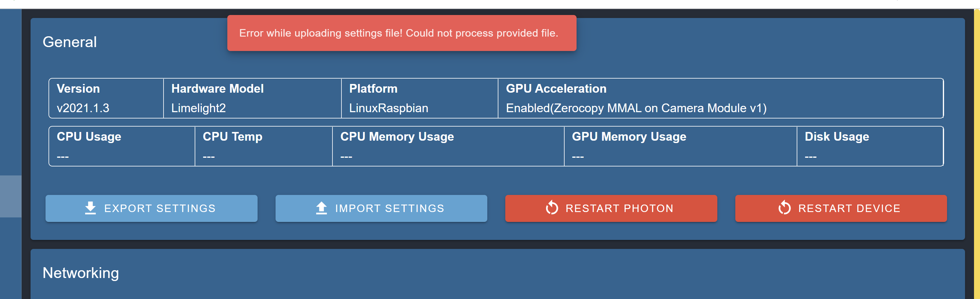Click the download icon on Export Settings

coord(90,208)
